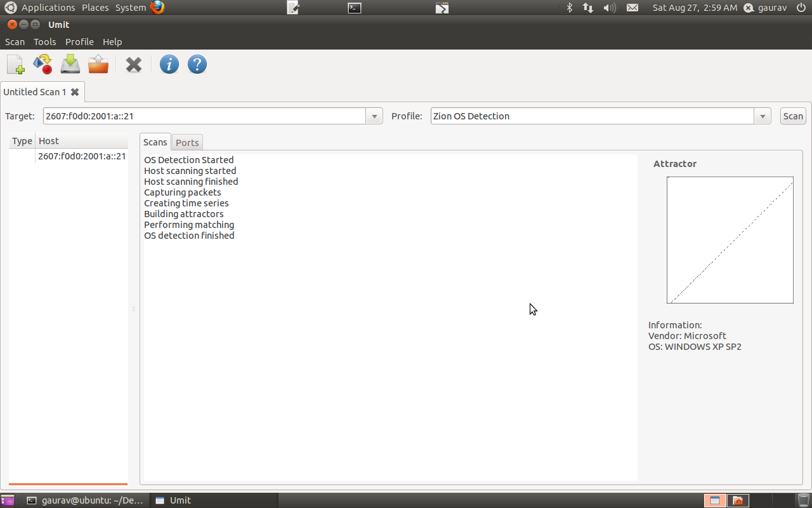The image size is (812, 508).
Task: Expand the Target dropdown arrow
Action: click(374, 116)
